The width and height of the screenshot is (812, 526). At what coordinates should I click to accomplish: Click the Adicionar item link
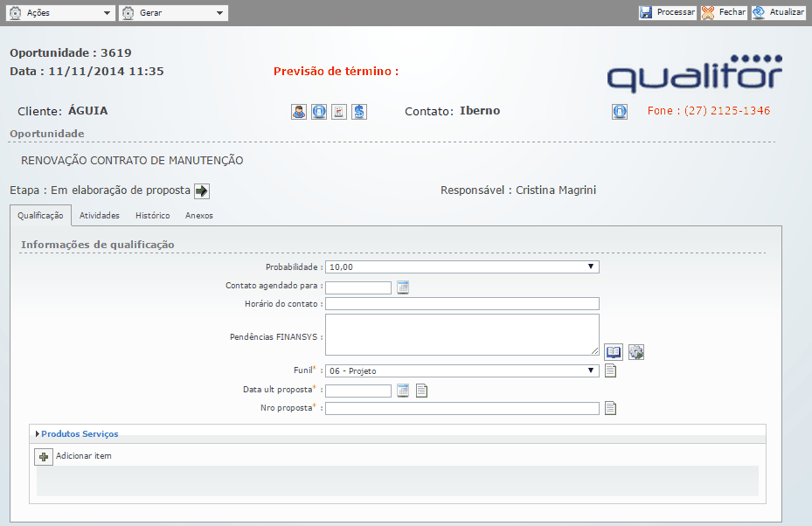[83, 456]
